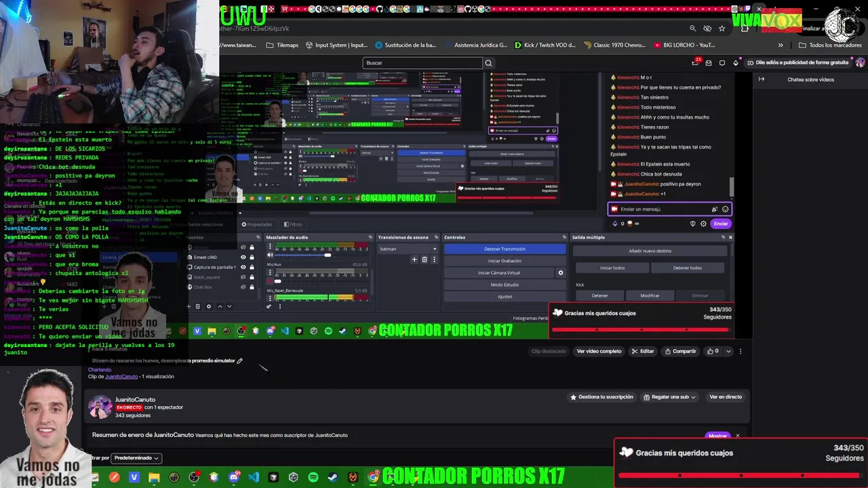This screenshot has width=868, height=488.
Task: Toggle lock on Captura de pantalla 1
Action: 252,267
